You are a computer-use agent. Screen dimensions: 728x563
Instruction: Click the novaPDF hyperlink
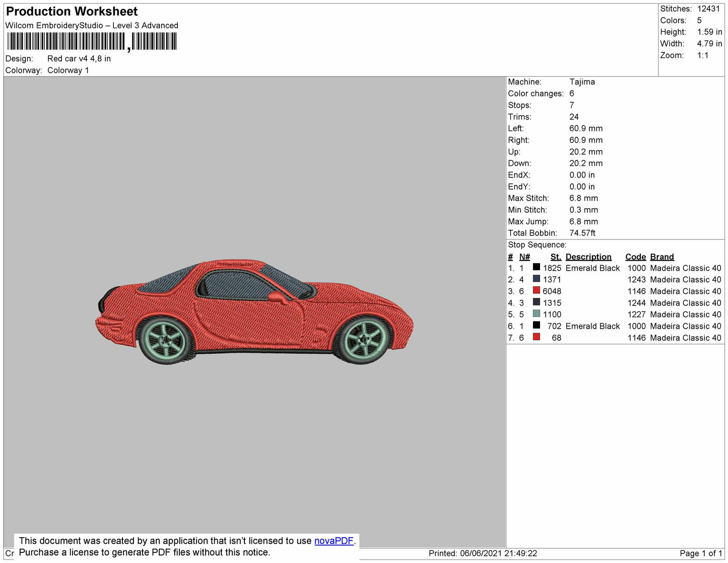coord(334,541)
